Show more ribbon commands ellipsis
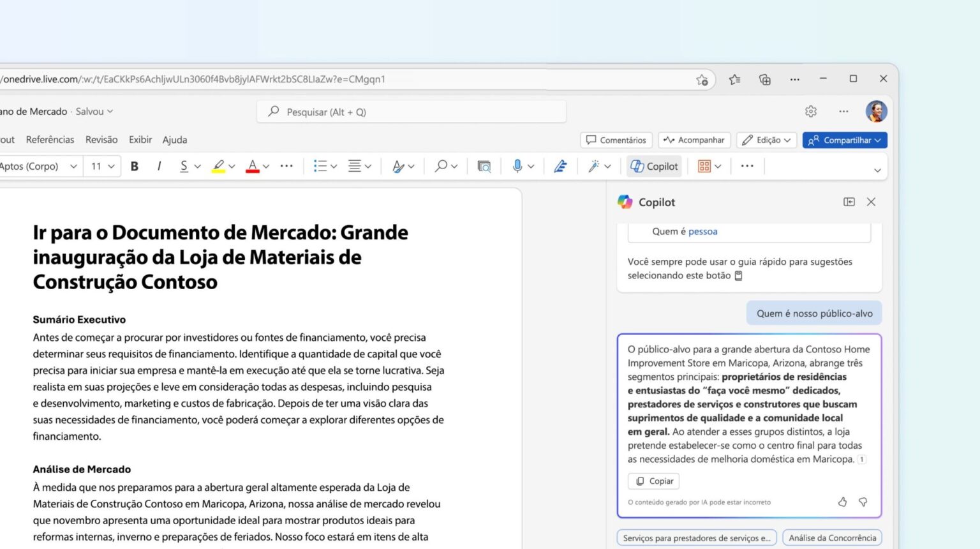 tap(747, 166)
